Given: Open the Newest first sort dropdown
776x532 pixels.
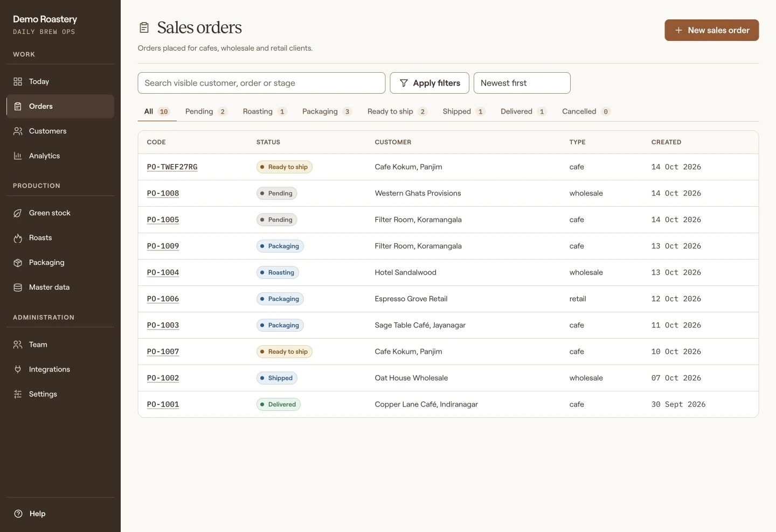Looking at the screenshot, I should (522, 83).
